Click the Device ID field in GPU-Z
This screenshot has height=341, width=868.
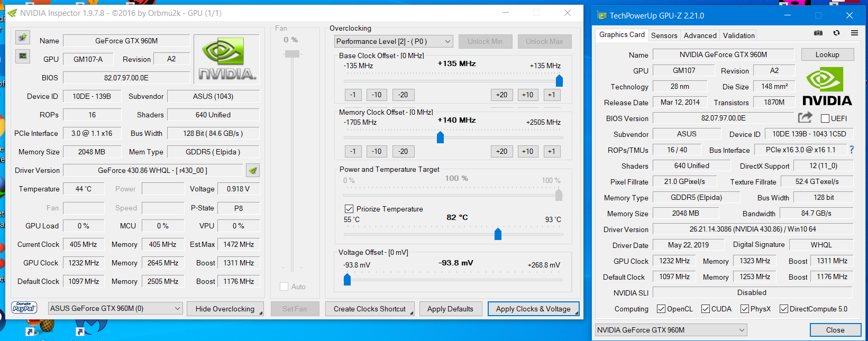[809, 134]
